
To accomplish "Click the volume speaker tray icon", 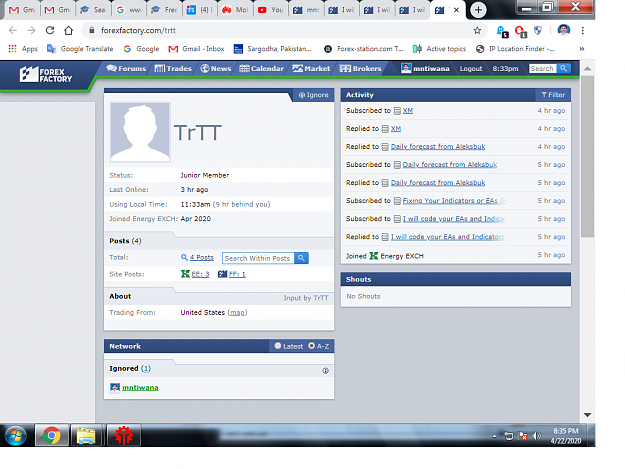I will pyautogui.click(x=536, y=436).
